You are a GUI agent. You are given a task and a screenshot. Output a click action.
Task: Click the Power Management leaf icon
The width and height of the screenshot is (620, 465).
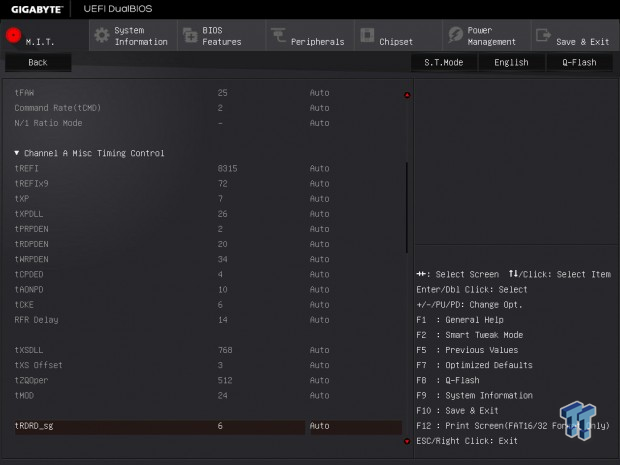point(456,35)
